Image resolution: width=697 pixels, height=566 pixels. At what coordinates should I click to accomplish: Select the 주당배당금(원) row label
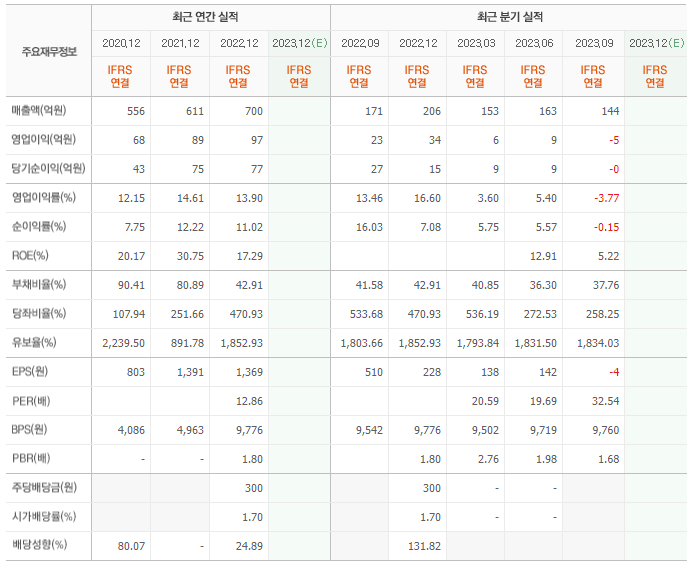click(x=44, y=487)
